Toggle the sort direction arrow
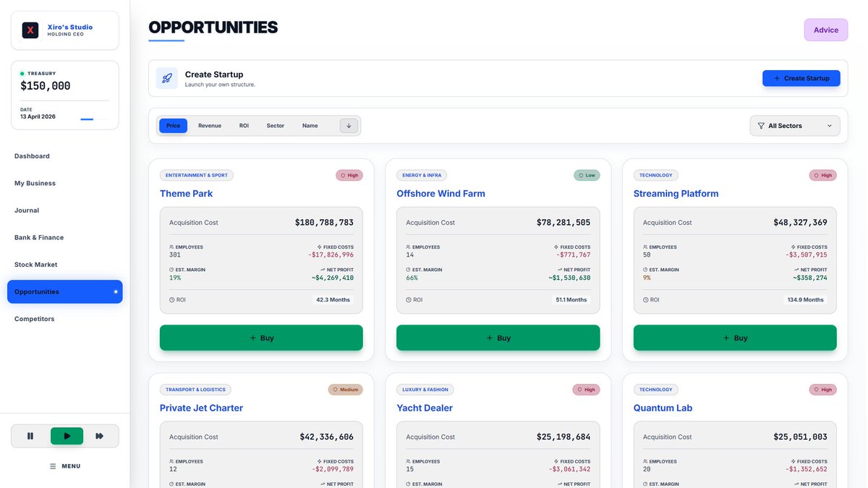Screen dimensions: 868x488 tap(349, 126)
